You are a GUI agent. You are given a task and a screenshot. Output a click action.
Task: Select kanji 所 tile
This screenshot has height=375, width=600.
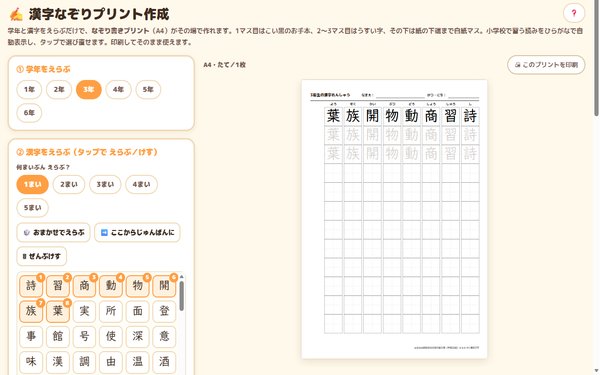click(x=111, y=311)
